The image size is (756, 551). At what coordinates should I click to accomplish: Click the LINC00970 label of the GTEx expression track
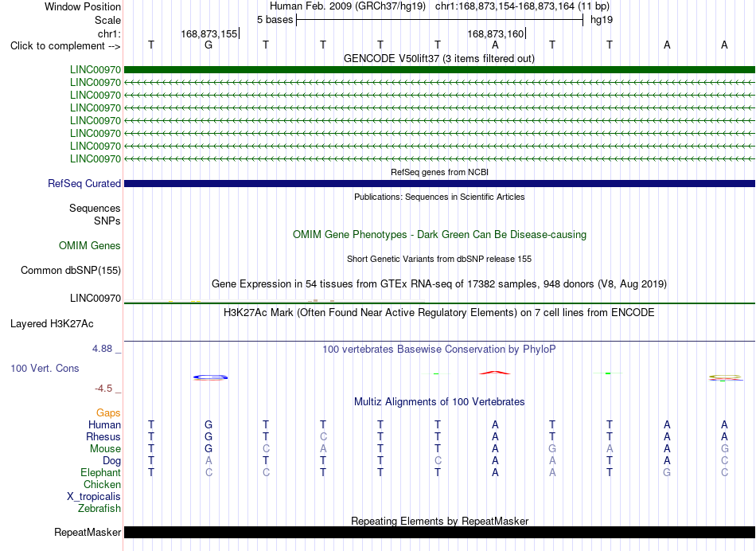95,298
